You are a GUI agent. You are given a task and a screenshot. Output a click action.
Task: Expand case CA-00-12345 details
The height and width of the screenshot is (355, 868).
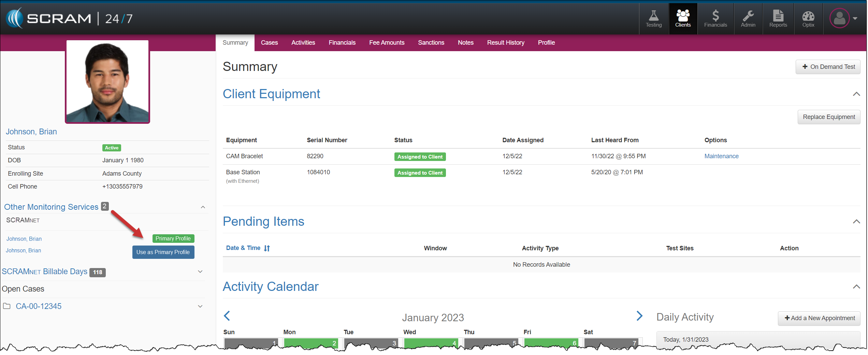click(200, 306)
